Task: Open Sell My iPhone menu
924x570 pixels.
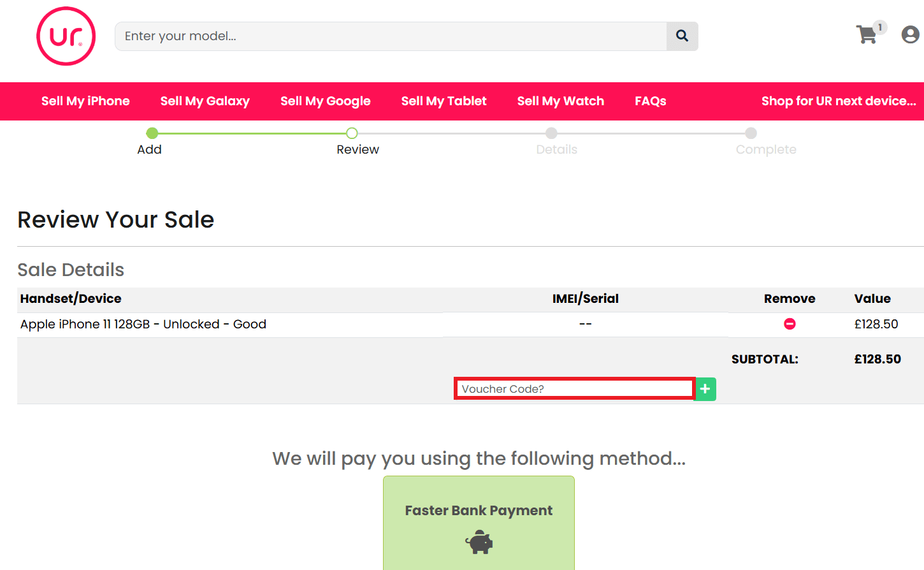Action: pyautogui.click(x=85, y=101)
